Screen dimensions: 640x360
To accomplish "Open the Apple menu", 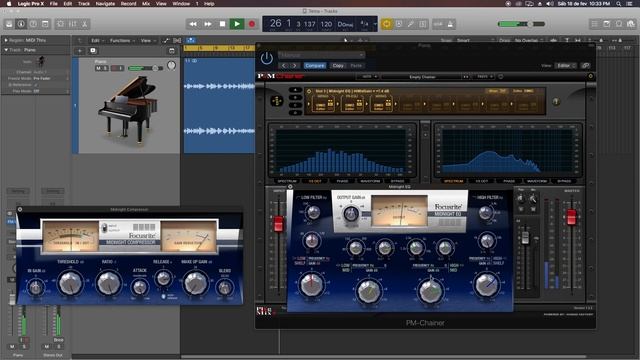I will pyautogui.click(x=9, y=4).
